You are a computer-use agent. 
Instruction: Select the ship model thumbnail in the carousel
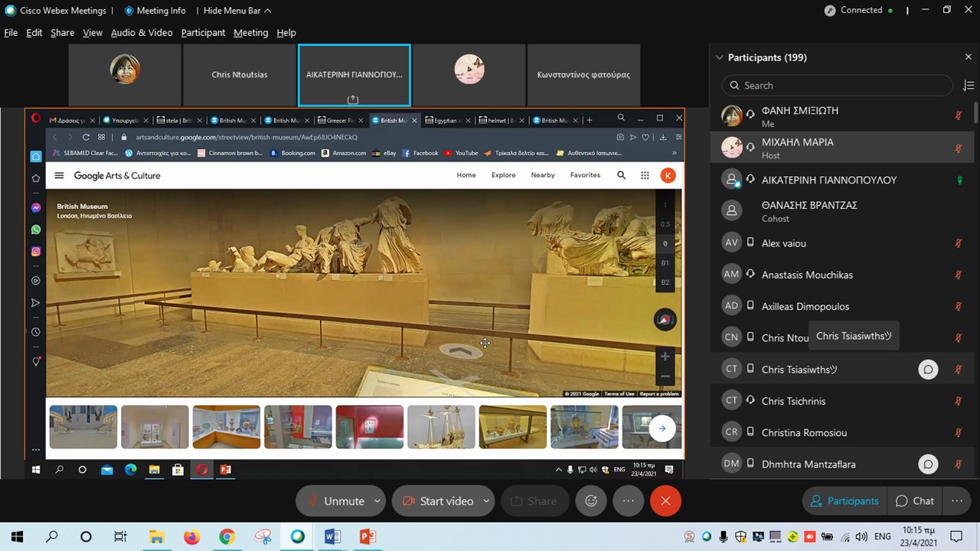(x=441, y=427)
